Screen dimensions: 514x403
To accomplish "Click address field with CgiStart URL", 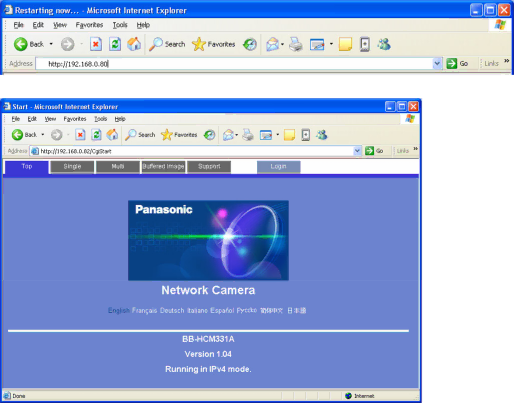I will pos(192,151).
